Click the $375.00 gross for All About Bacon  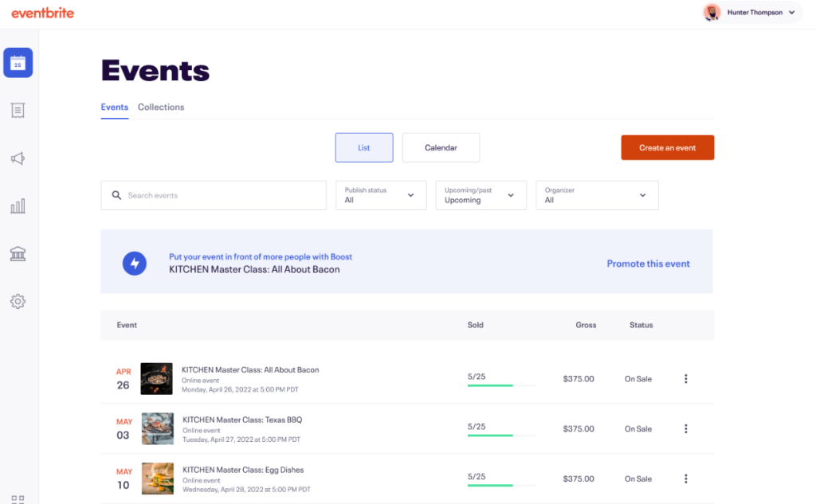pyautogui.click(x=579, y=379)
